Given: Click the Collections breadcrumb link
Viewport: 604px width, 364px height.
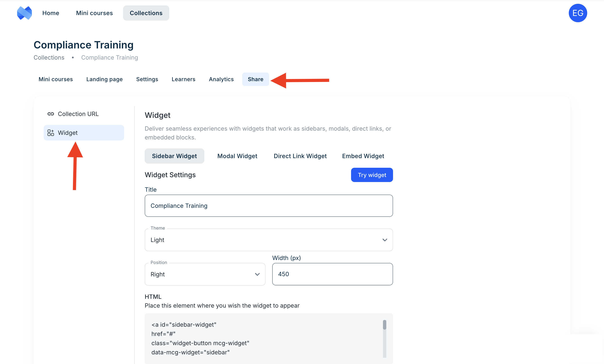Looking at the screenshot, I should pyautogui.click(x=49, y=58).
